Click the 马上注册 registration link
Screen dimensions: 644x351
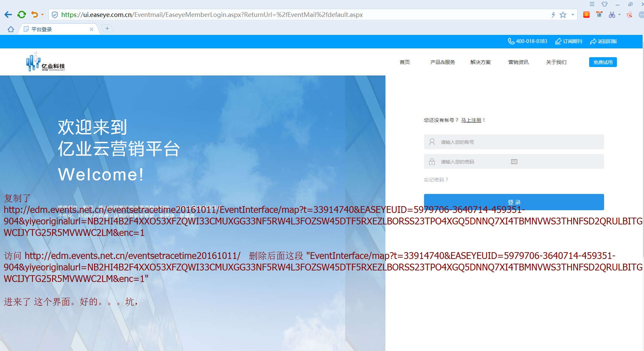(x=471, y=120)
